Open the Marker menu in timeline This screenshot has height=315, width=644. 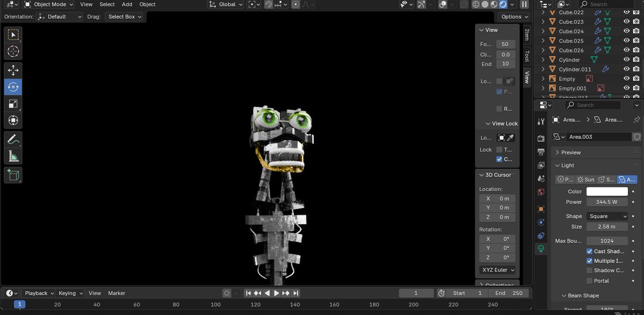117,293
